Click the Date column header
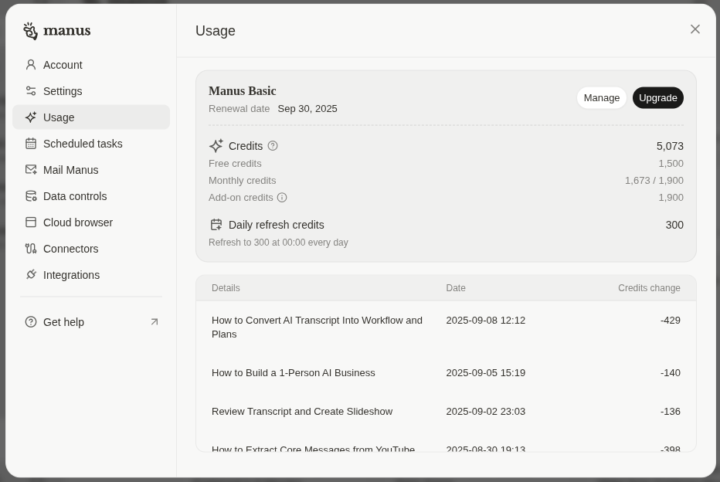Screen dimensions: 720x482 click(x=456, y=288)
